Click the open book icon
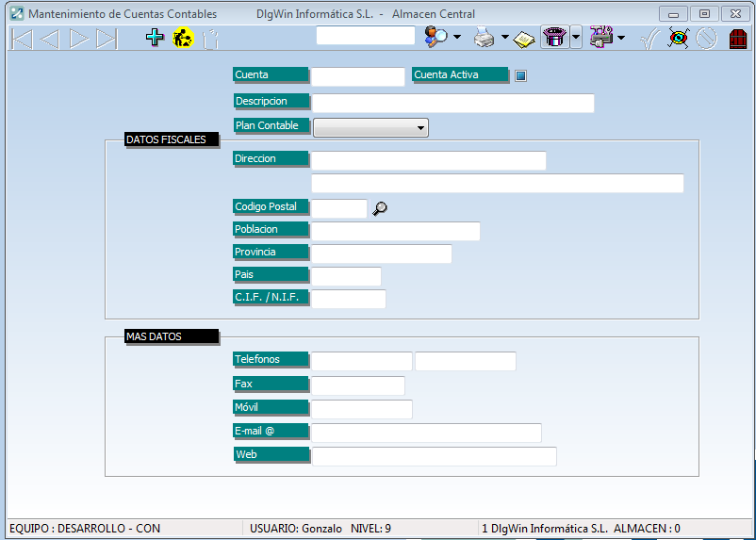 point(524,39)
